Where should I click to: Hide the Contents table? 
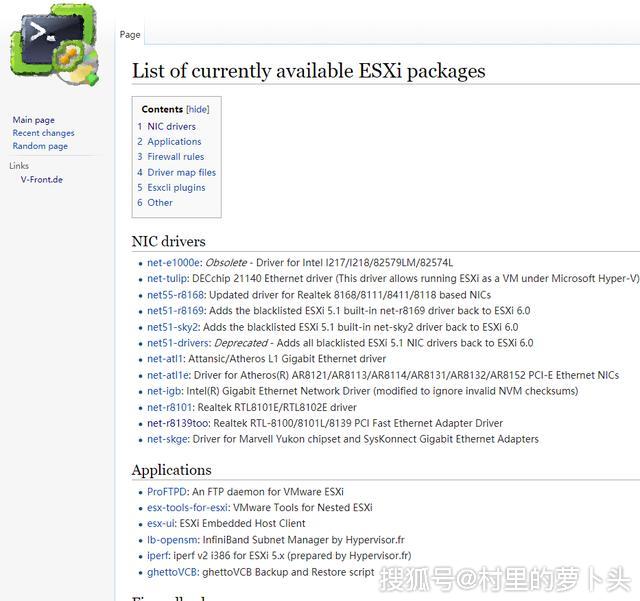click(x=198, y=109)
